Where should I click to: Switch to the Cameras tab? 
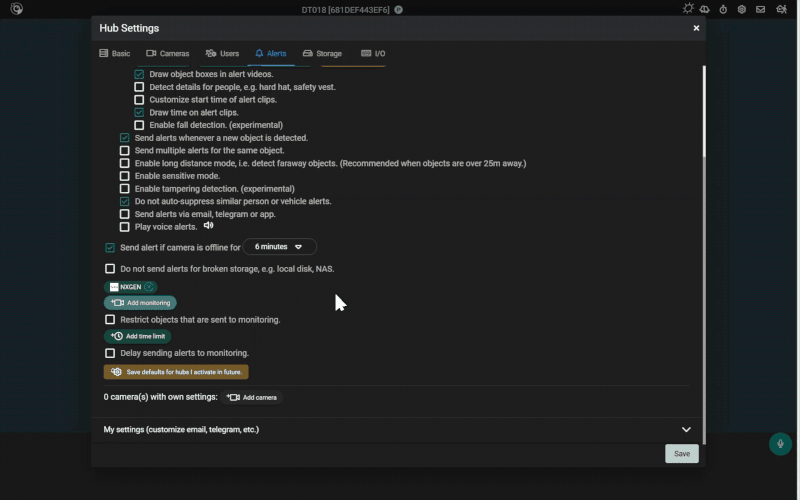[x=167, y=53]
